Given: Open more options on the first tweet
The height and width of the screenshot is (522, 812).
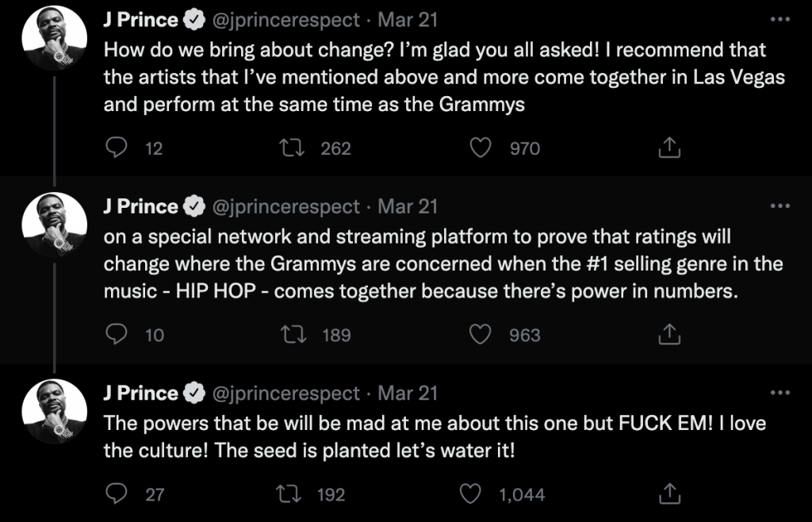Looking at the screenshot, I should coord(780,20).
